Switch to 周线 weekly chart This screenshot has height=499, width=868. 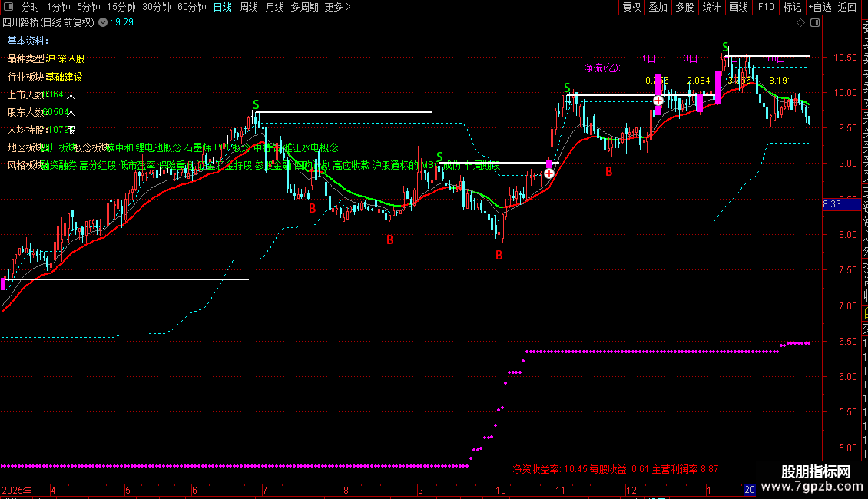(249, 7)
